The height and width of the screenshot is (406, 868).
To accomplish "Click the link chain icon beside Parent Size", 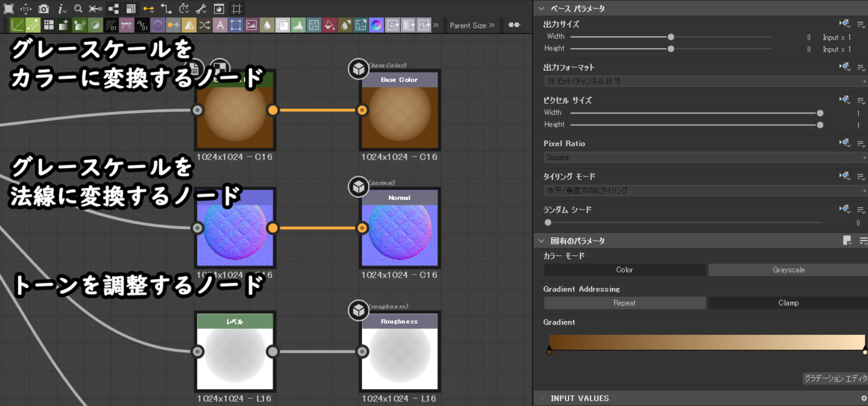I will (x=514, y=25).
